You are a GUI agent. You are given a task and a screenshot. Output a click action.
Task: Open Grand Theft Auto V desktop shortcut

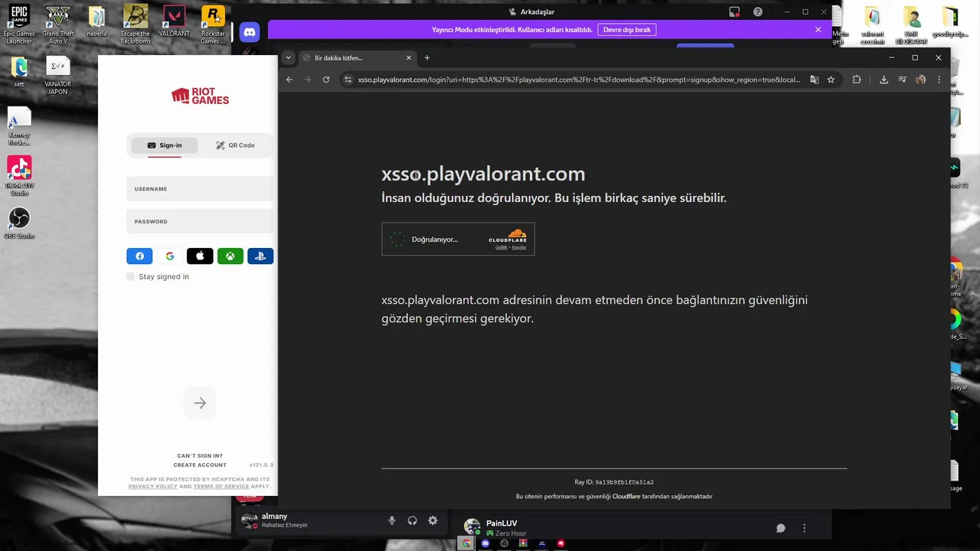pyautogui.click(x=58, y=24)
